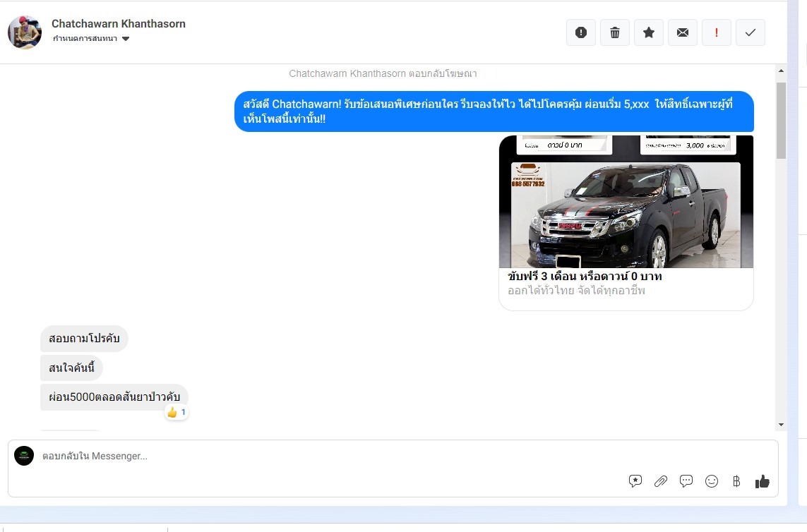The width and height of the screenshot is (807, 532).
Task: Delete conversation using the trash icon
Action: 615,32
